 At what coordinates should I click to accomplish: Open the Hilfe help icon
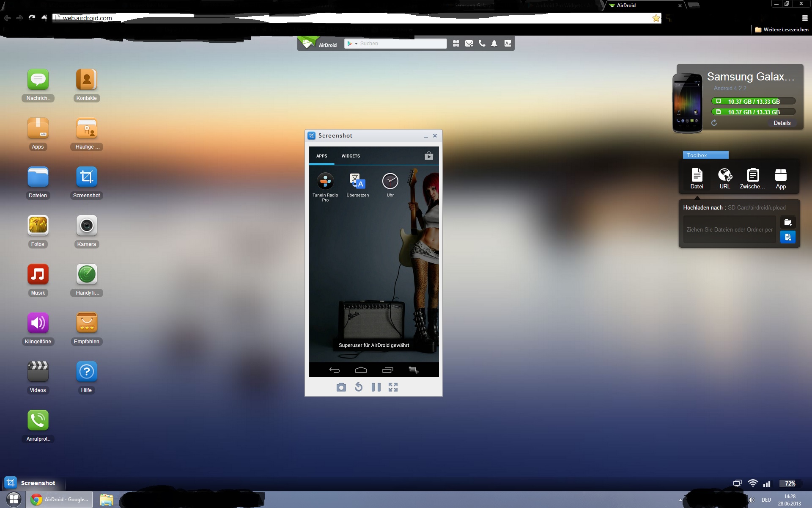click(87, 372)
